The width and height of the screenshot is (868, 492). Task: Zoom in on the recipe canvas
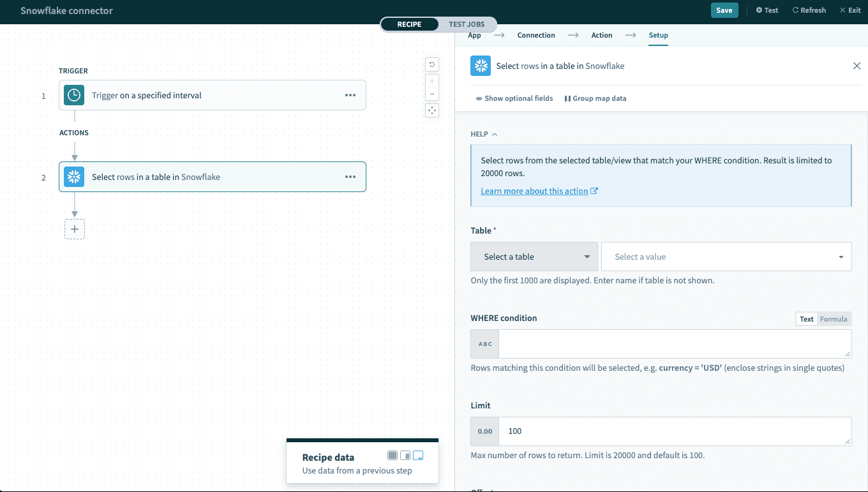coord(432,80)
